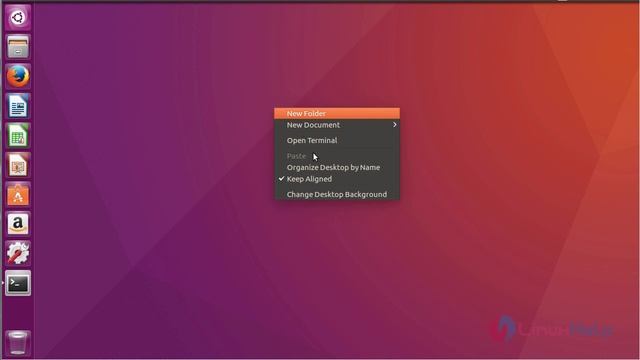Image resolution: width=640 pixels, height=360 pixels.
Task: Select Organize Desktop by Name
Action: coord(337,167)
